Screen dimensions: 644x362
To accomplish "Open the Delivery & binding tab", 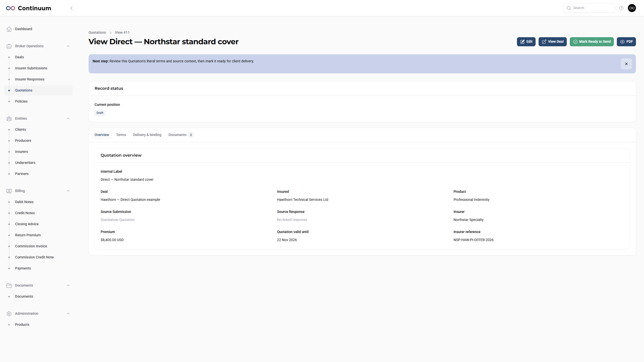I will point(147,135).
